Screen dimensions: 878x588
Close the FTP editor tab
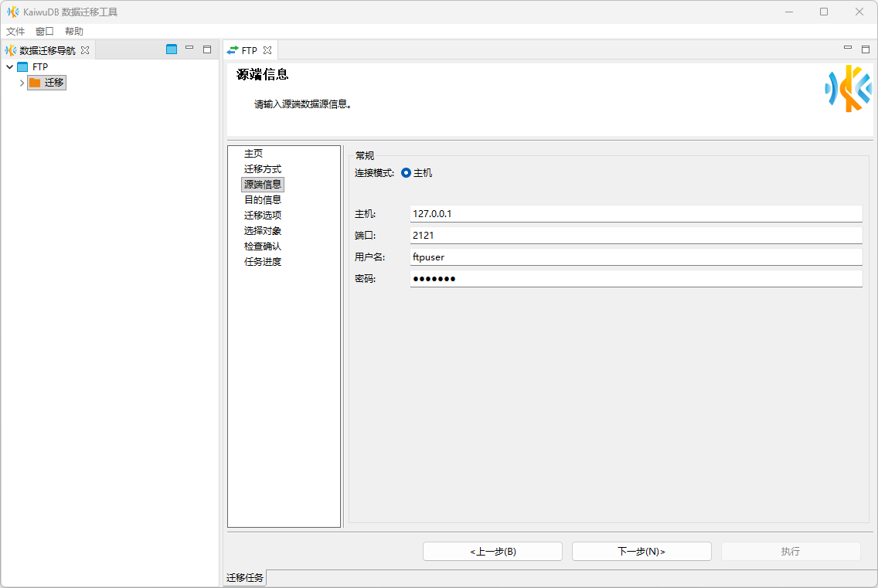[267, 50]
